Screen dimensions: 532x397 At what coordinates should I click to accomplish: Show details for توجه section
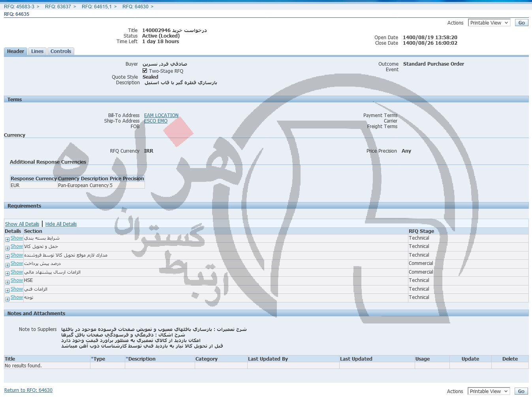(17, 297)
